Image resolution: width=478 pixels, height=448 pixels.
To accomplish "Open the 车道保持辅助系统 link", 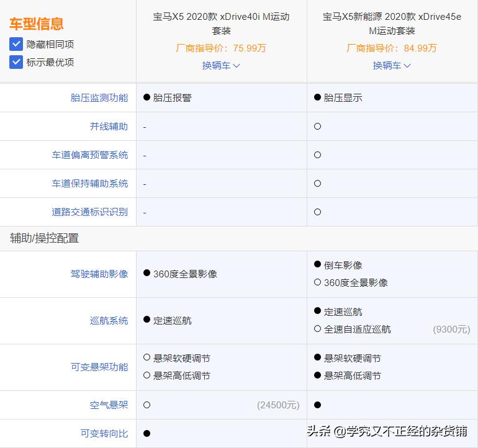I will (x=90, y=184).
